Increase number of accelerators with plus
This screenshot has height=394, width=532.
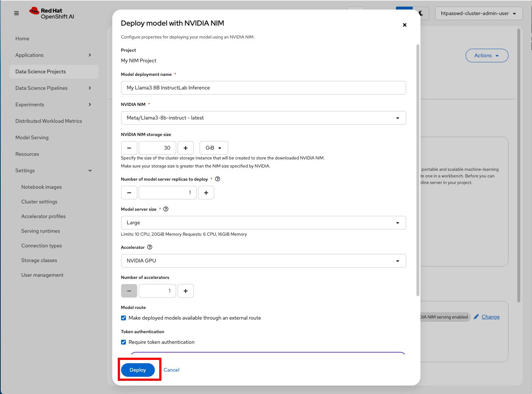pos(186,291)
